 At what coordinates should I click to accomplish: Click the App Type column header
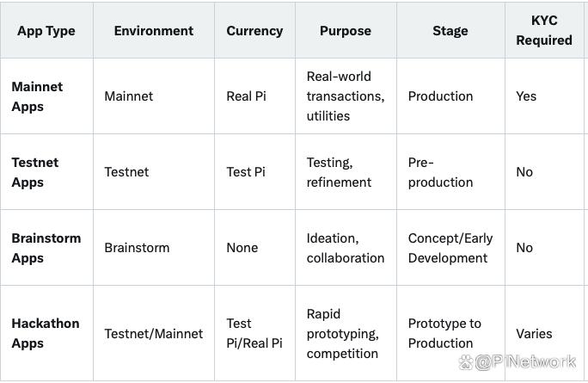pos(46,30)
